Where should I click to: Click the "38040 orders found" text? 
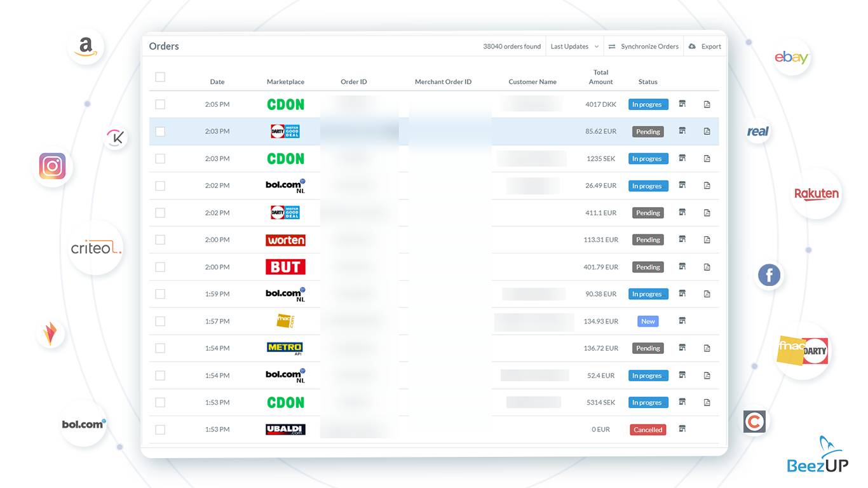pos(512,46)
